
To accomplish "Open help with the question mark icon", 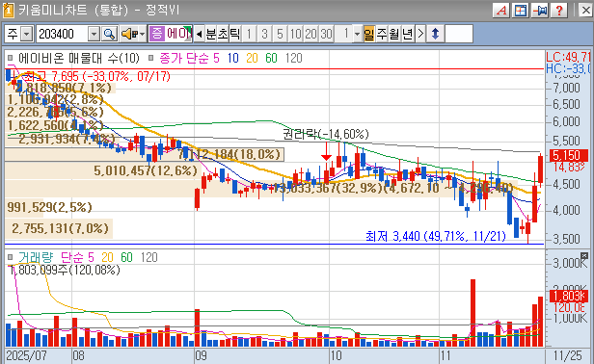I will 559,11.
